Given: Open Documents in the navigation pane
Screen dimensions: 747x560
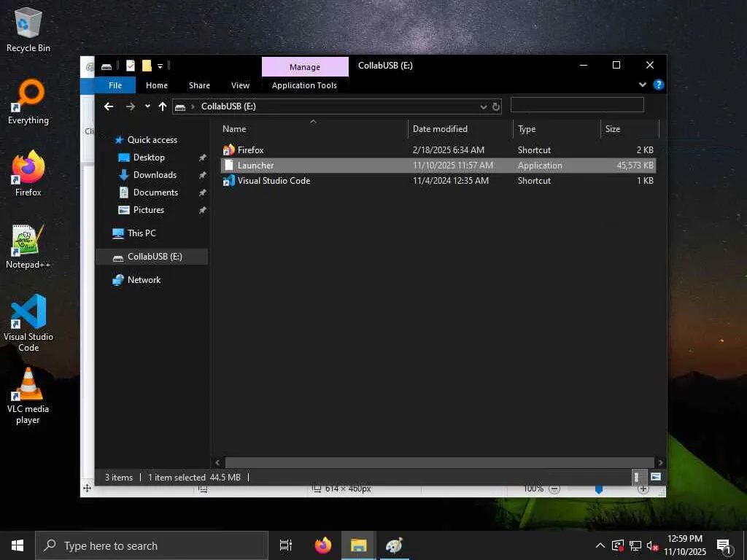Looking at the screenshot, I should pos(155,192).
